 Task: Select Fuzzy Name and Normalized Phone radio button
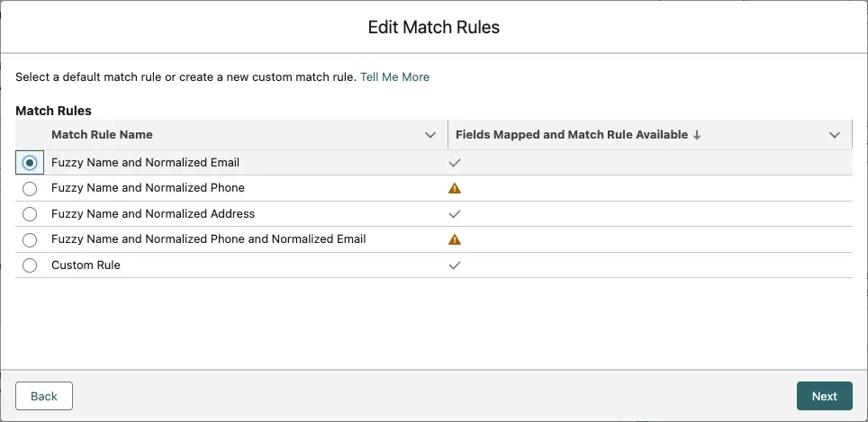(30, 189)
